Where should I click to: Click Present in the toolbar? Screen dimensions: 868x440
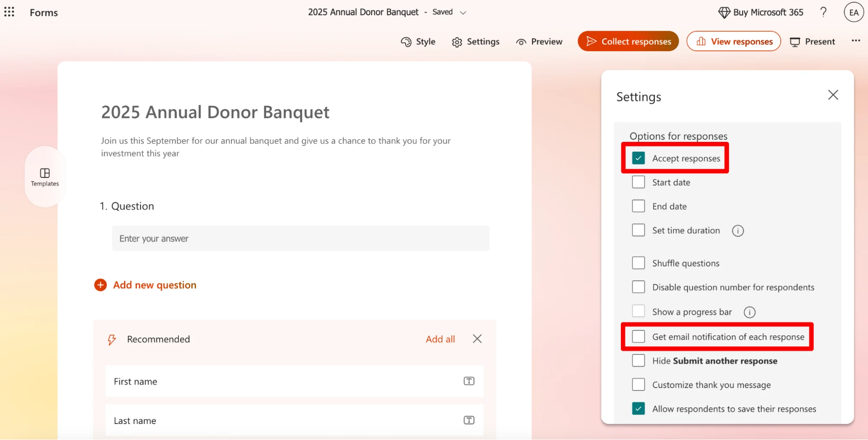tap(812, 42)
